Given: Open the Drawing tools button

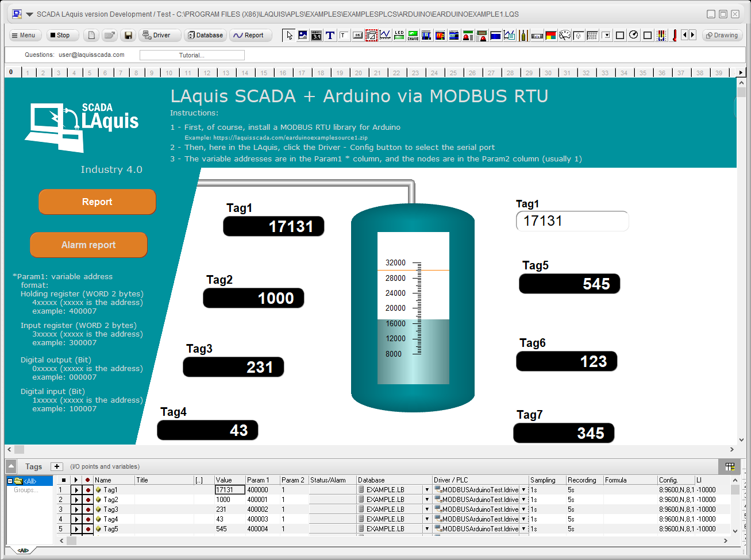Looking at the screenshot, I should click(x=723, y=35).
